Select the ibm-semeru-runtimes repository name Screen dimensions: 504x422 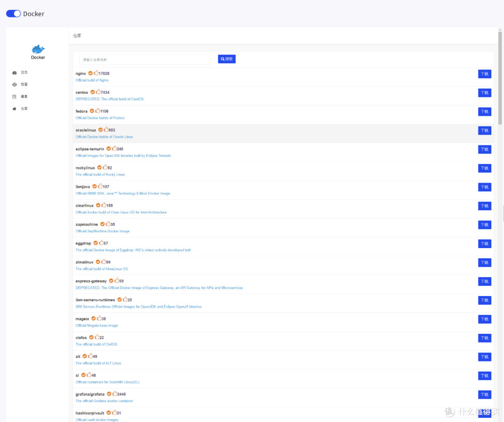pos(95,300)
